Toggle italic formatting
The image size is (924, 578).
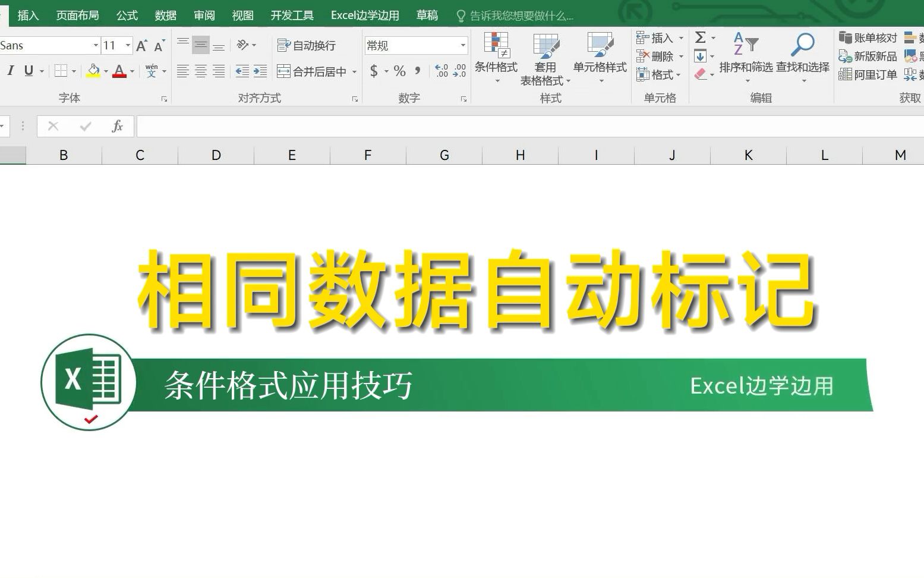(x=11, y=71)
